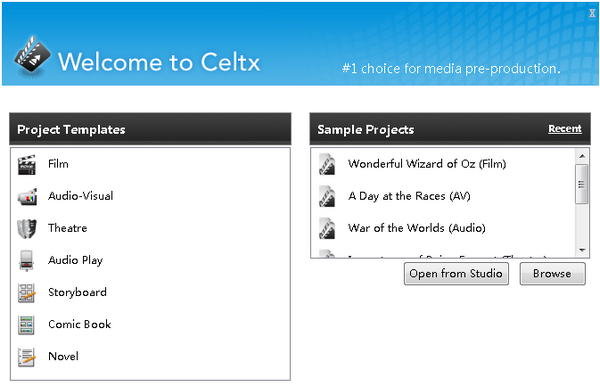Click the Film clapperboard icon

click(27, 165)
